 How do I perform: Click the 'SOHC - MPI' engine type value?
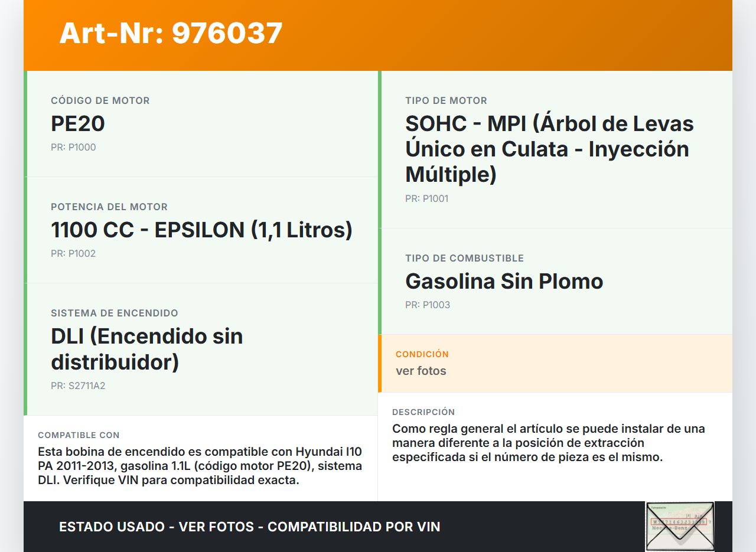tap(549, 149)
